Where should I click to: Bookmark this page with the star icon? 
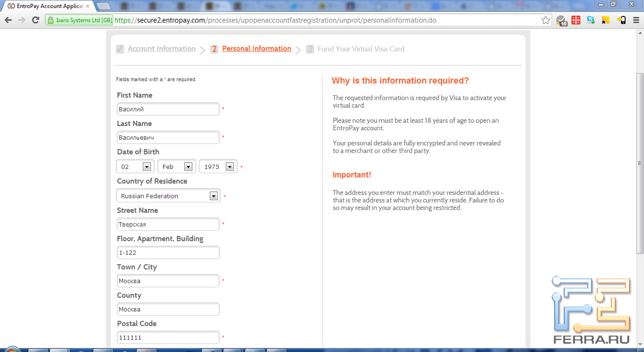(x=546, y=20)
